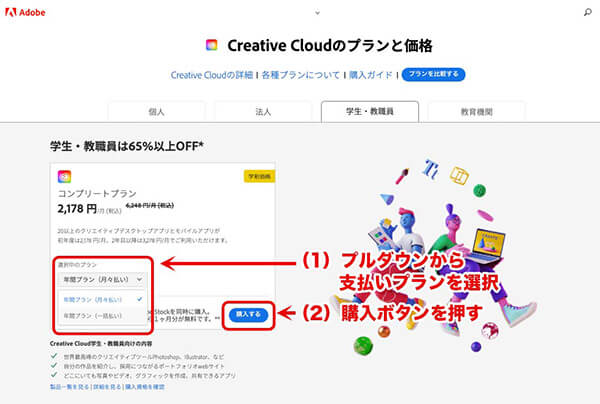Click the 2,178 円 price text
Viewport: 600px width, 404px height.
click(77, 209)
